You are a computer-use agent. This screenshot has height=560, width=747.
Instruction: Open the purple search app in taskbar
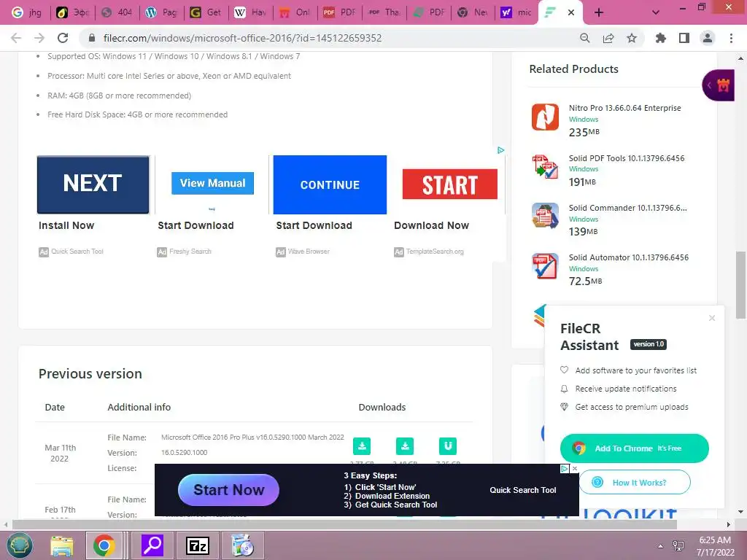152,545
